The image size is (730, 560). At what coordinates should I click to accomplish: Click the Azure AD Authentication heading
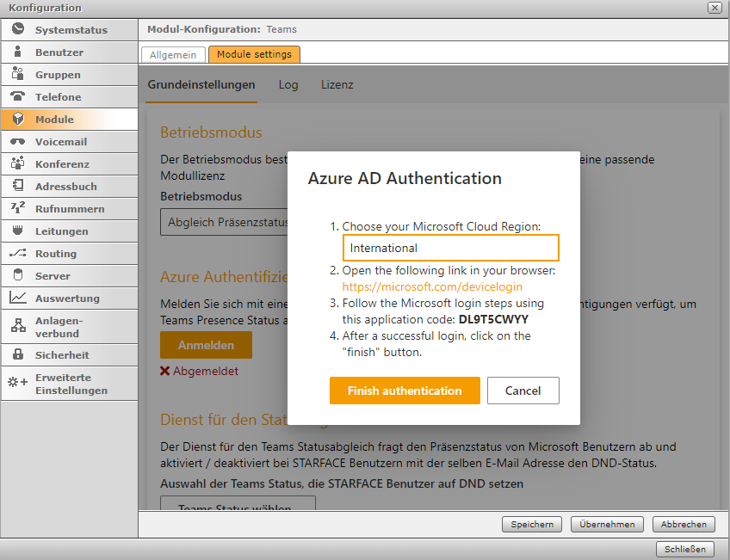click(x=405, y=178)
